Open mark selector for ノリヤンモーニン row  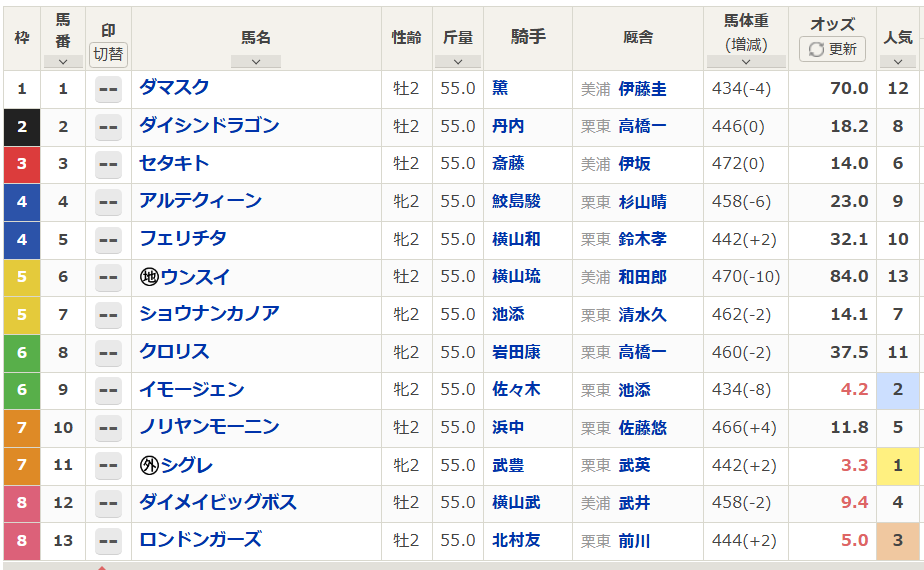108,428
